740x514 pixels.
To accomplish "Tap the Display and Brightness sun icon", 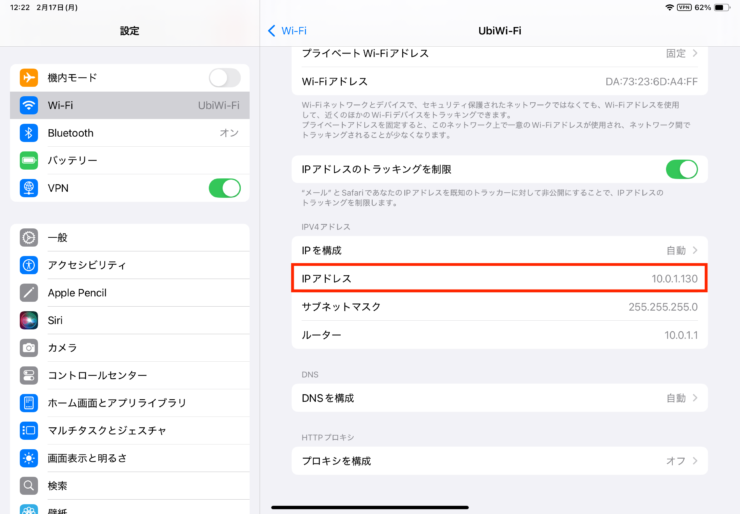I will pos(29,458).
